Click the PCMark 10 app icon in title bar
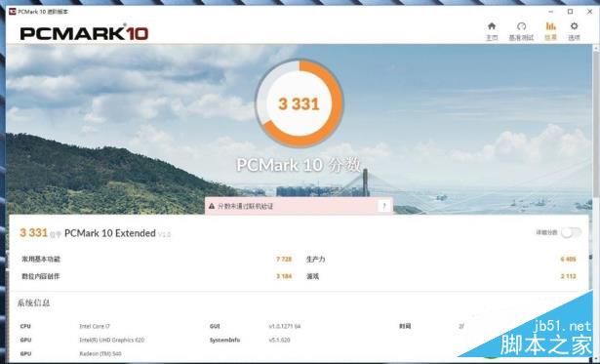The image size is (600, 364). click(13, 12)
